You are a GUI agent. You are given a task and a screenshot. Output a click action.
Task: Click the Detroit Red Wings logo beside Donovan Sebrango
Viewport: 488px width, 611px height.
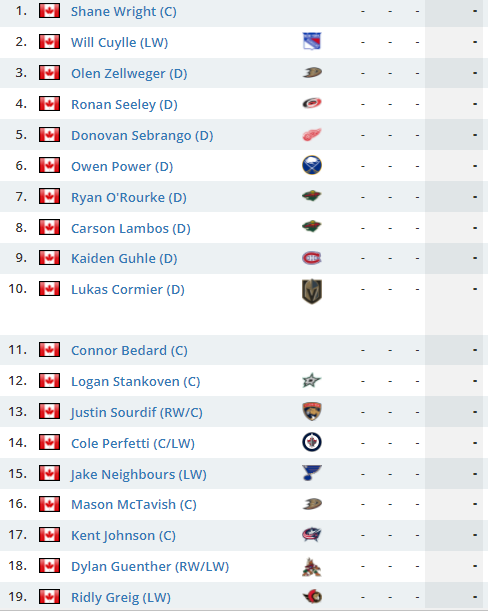pyautogui.click(x=312, y=135)
